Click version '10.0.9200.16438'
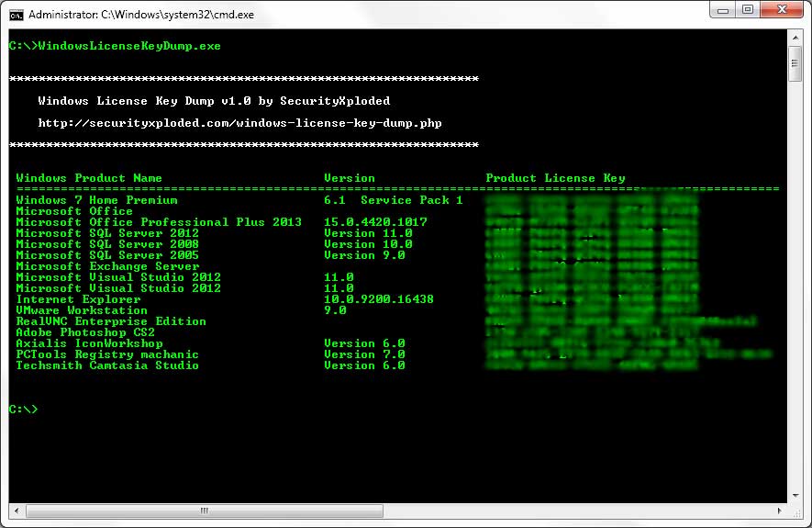The width and height of the screenshot is (812, 528). click(379, 299)
